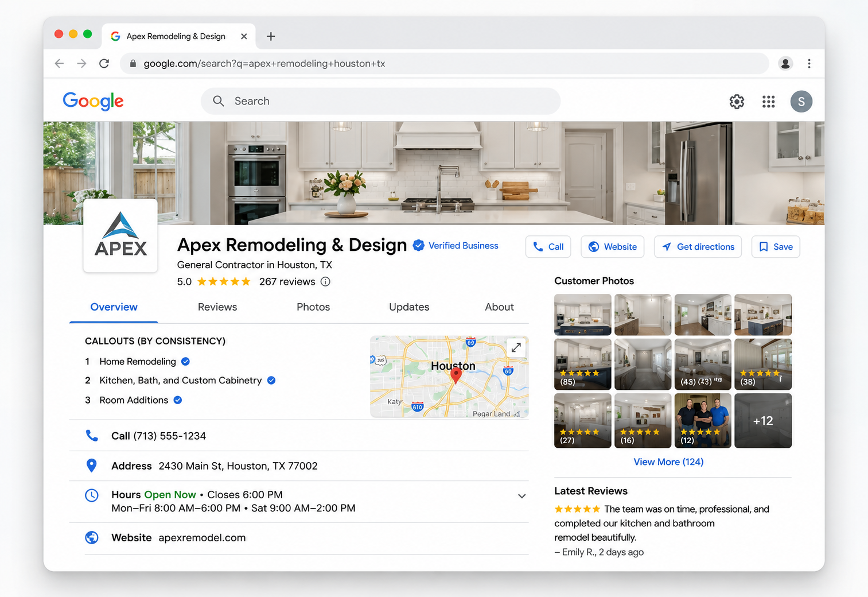Click Get directions
868x597 pixels.
tap(698, 247)
